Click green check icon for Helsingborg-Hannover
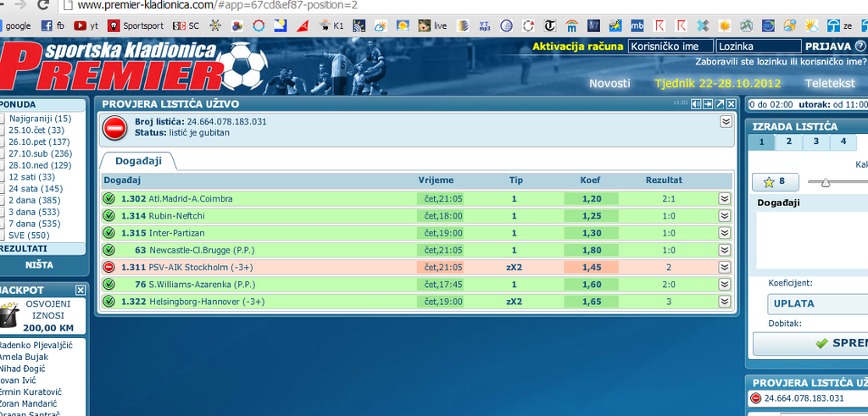This screenshot has width=868, height=416. (x=108, y=302)
